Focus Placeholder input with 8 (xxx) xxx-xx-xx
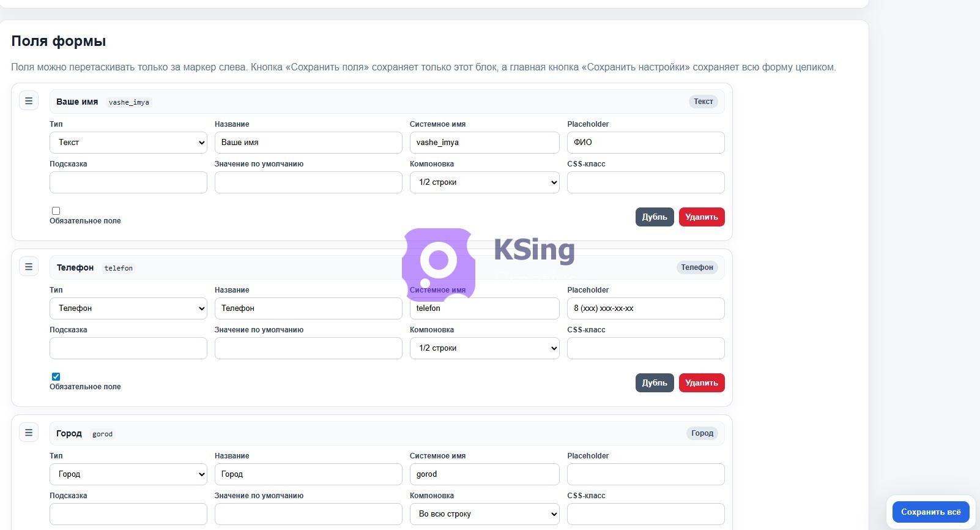This screenshot has height=530, width=980. (646, 308)
